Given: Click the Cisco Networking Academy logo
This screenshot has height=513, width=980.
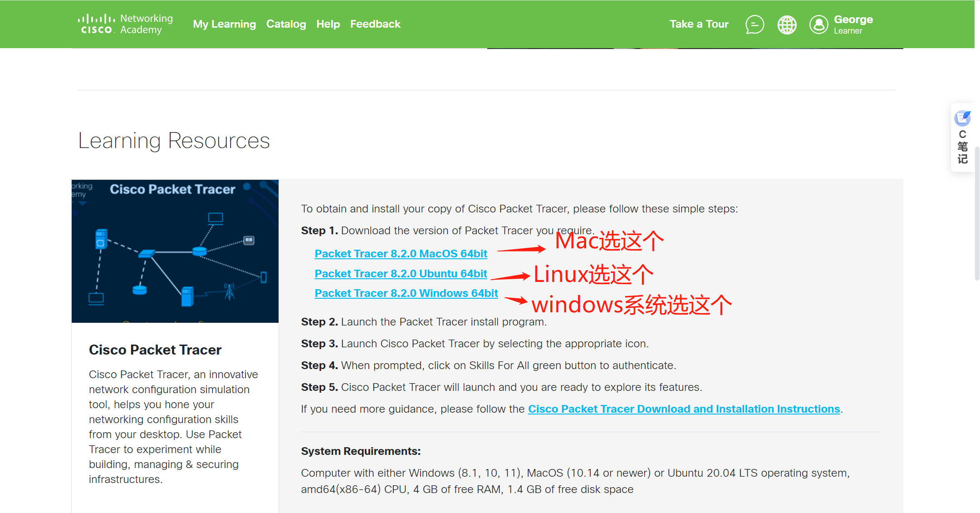Looking at the screenshot, I should [x=125, y=24].
